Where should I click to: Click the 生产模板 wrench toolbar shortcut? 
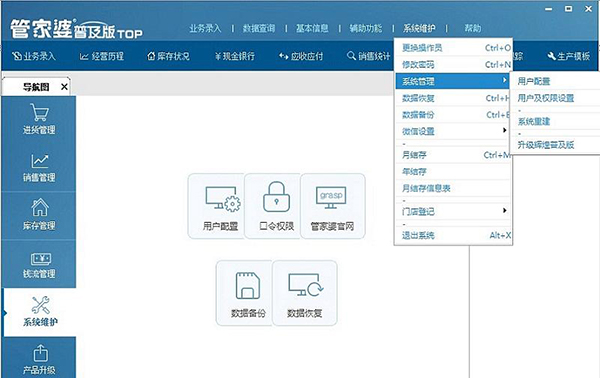click(569, 56)
